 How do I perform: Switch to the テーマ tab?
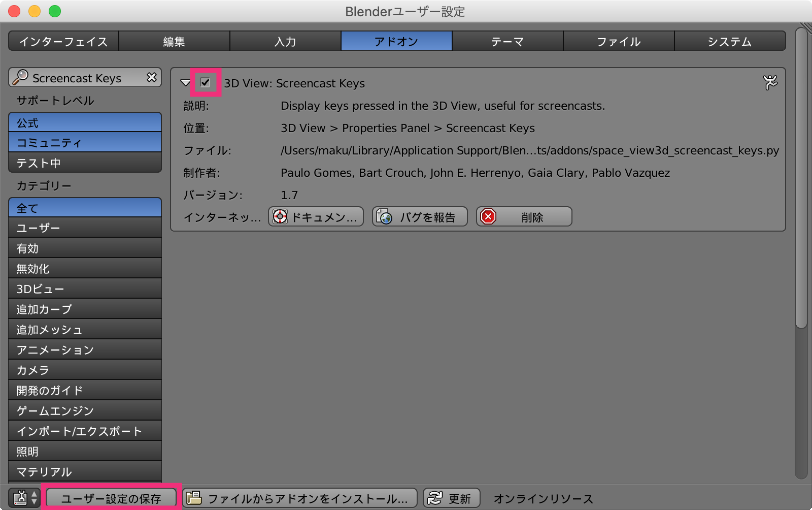click(507, 41)
